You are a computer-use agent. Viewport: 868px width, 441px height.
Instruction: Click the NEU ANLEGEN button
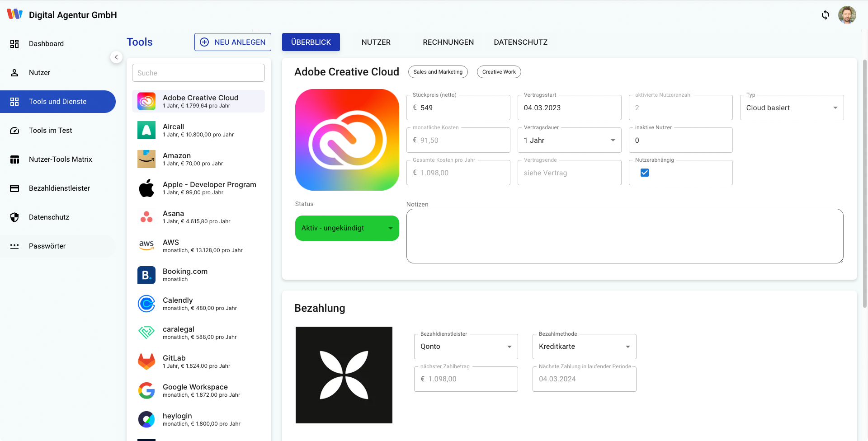(232, 42)
